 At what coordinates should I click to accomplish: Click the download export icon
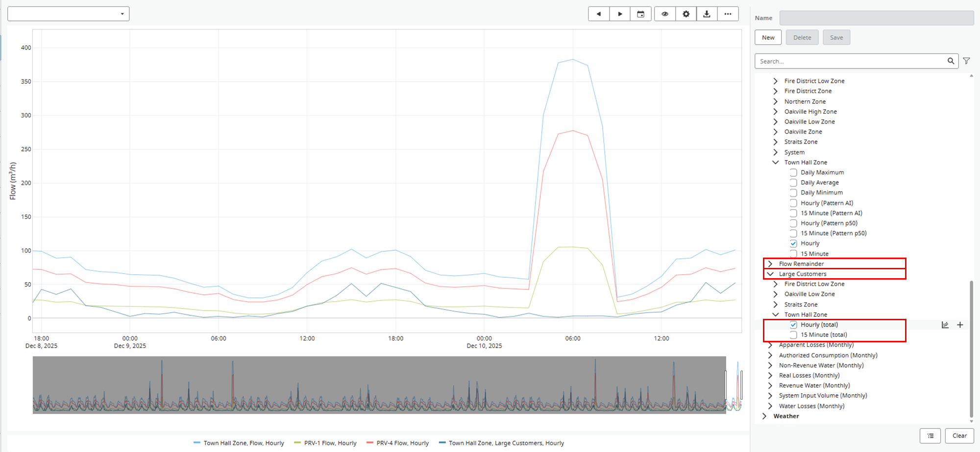tap(707, 14)
